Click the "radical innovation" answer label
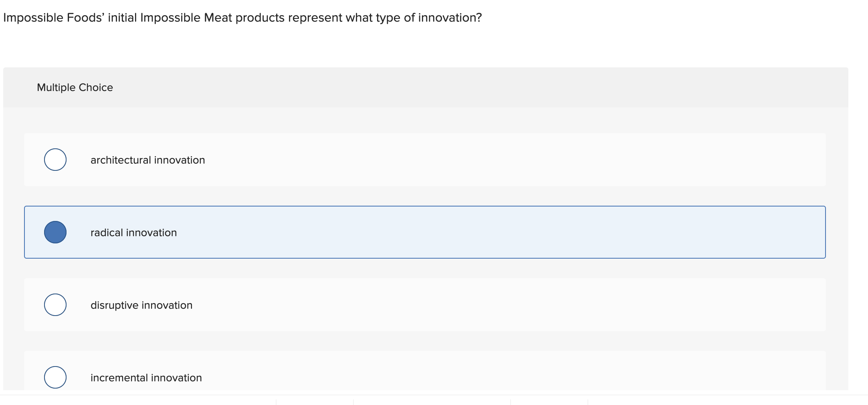Viewport: 868px width, 405px height. tap(133, 233)
